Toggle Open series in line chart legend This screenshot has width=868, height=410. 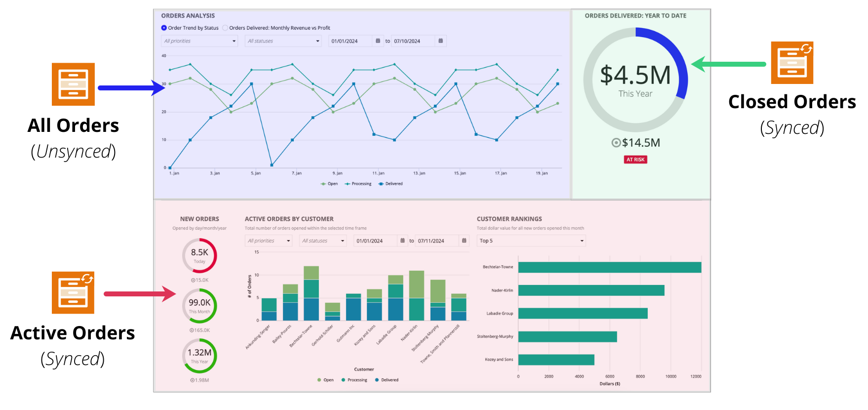click(x=329, y=184)
